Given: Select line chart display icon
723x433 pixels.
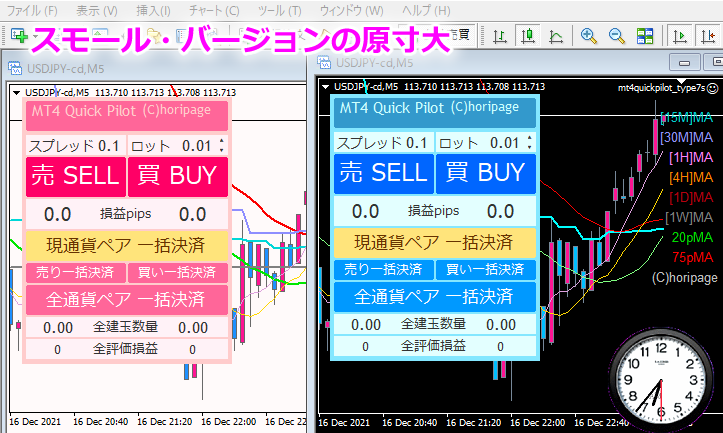Looking at the screenshot, I should 556,36.
